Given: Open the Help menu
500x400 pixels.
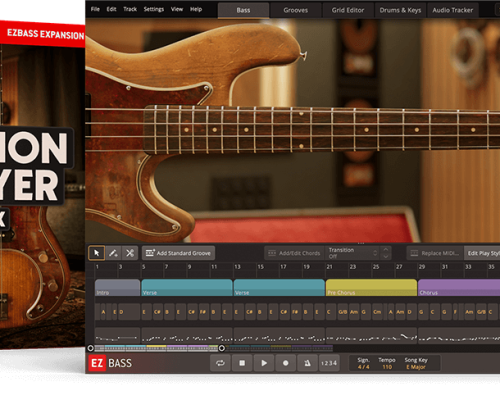Looking at the screenshot, I should coord(196,9).
